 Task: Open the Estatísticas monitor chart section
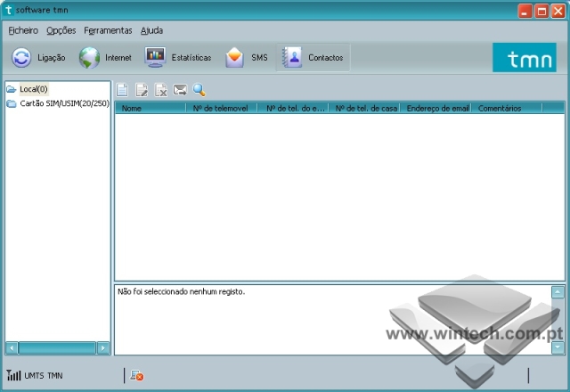pos(178,57)
